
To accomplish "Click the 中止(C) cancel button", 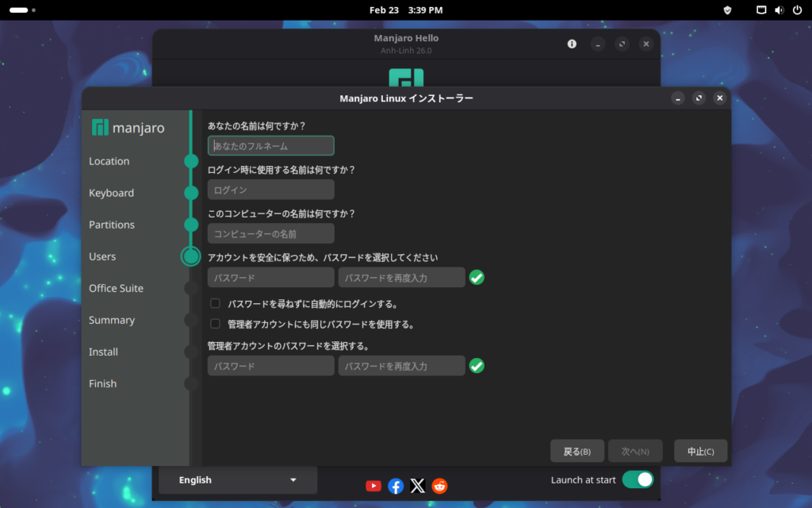I will pyautogui.click(x=700, y=451).
